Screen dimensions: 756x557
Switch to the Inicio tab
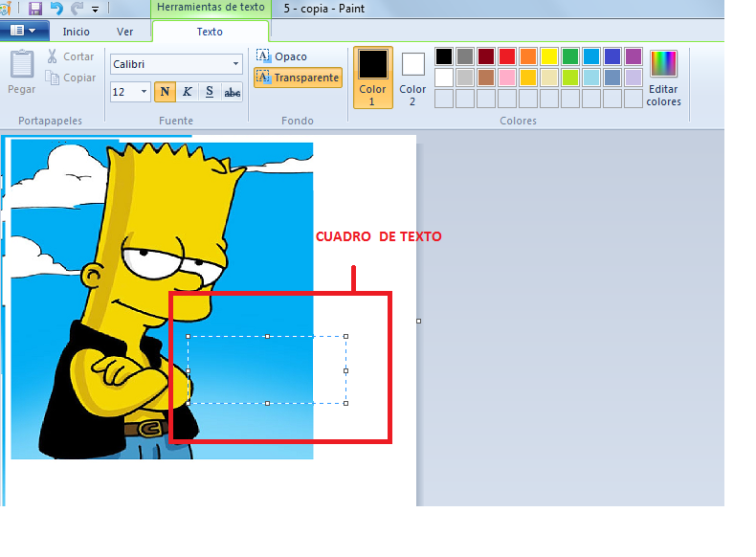click(76, 32)
